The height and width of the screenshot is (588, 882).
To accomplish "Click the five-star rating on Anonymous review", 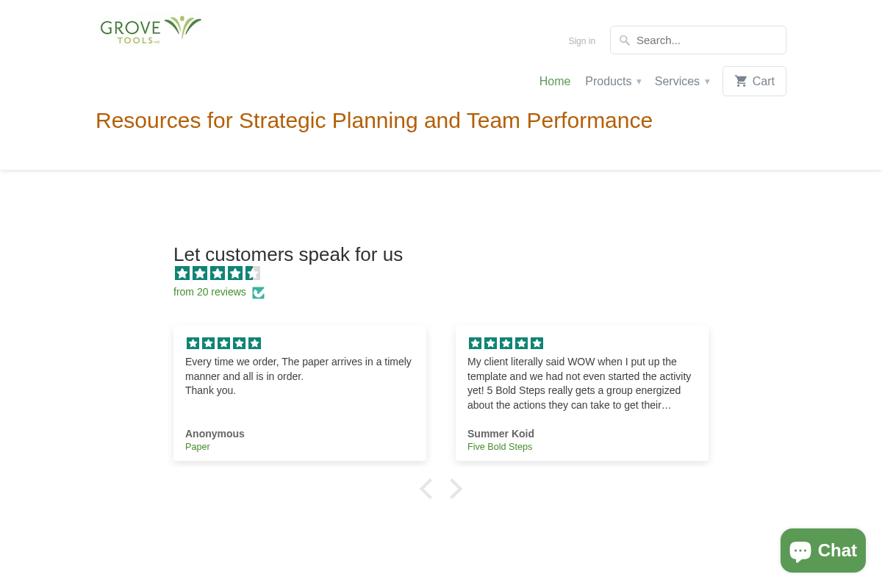I will [223, 343].
